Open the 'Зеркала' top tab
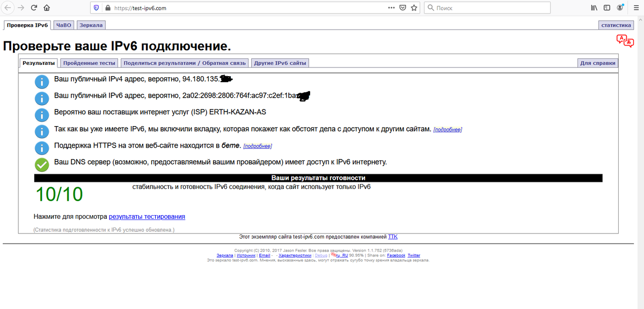 point(91,25)
